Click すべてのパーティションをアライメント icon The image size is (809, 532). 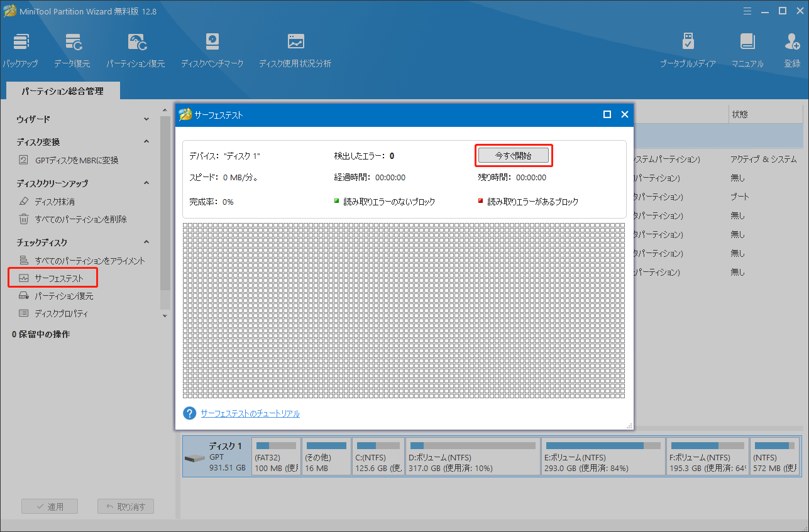pyautogui.click(x=24, y=260)
